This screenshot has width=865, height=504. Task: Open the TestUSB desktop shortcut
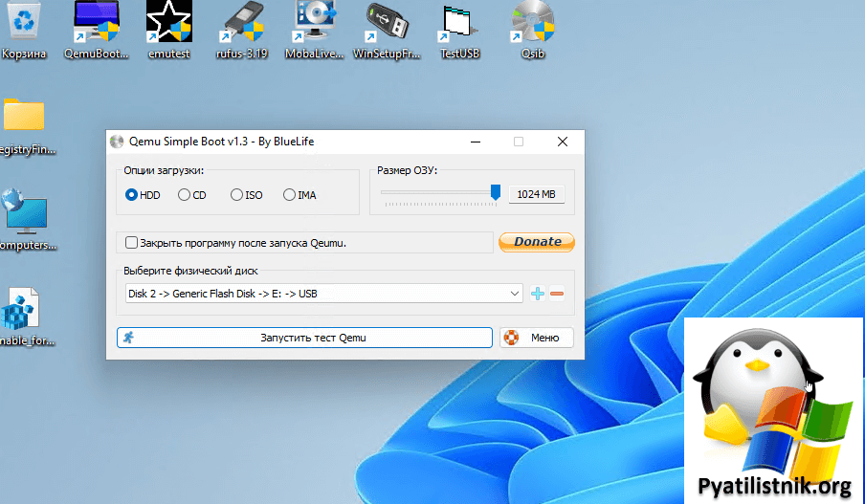[x=459, y=24]
